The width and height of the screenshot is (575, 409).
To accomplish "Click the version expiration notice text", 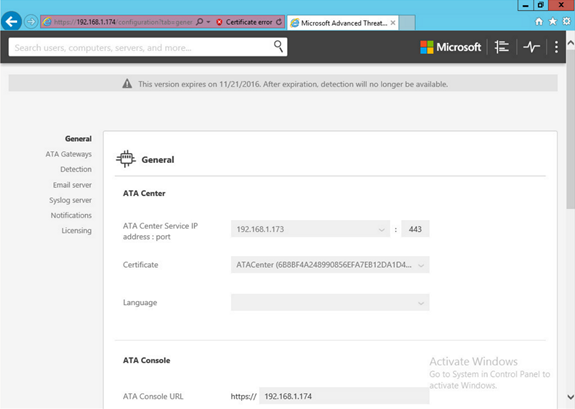I will 293,84.
